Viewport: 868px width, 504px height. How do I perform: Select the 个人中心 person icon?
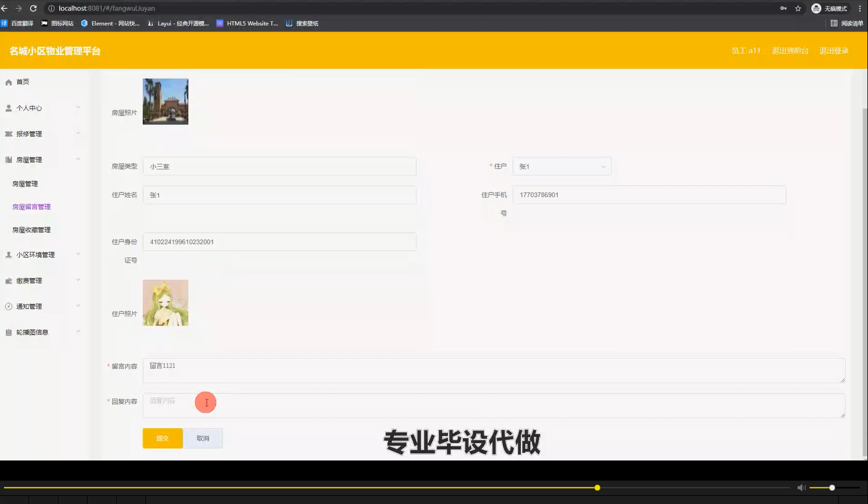[8, 108]
